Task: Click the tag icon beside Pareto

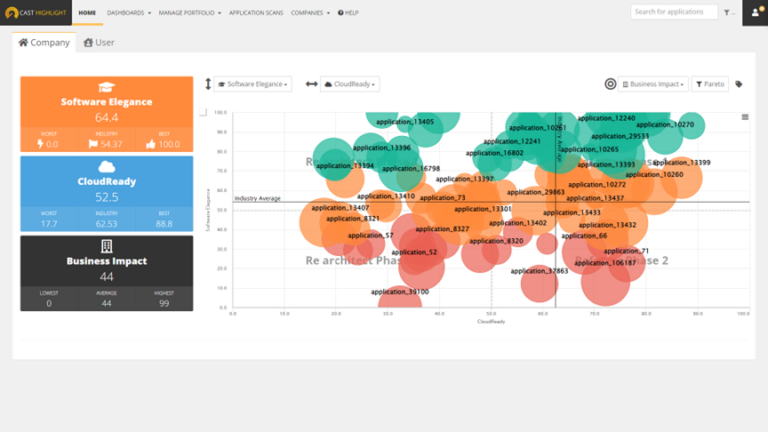Action: pyautogui.click(x=739, y=84)
